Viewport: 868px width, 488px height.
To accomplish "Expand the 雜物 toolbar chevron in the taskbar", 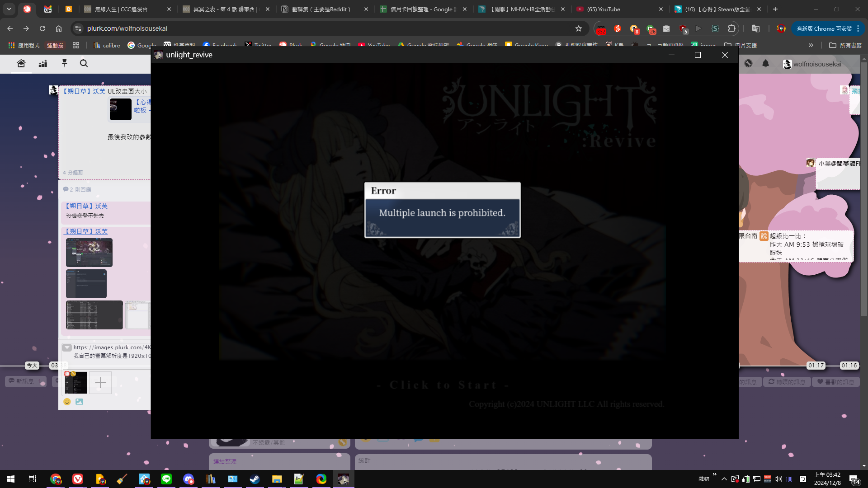I will coord(714,474).
